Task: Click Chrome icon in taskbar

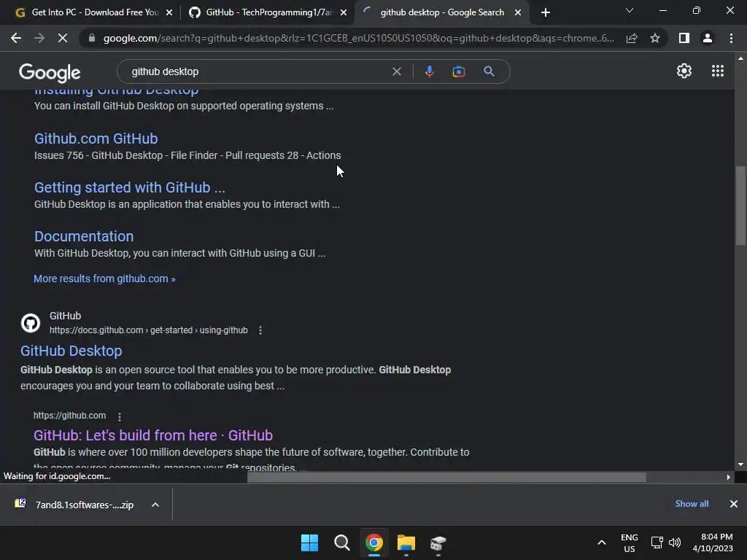Action: click(x=374, y=542)
